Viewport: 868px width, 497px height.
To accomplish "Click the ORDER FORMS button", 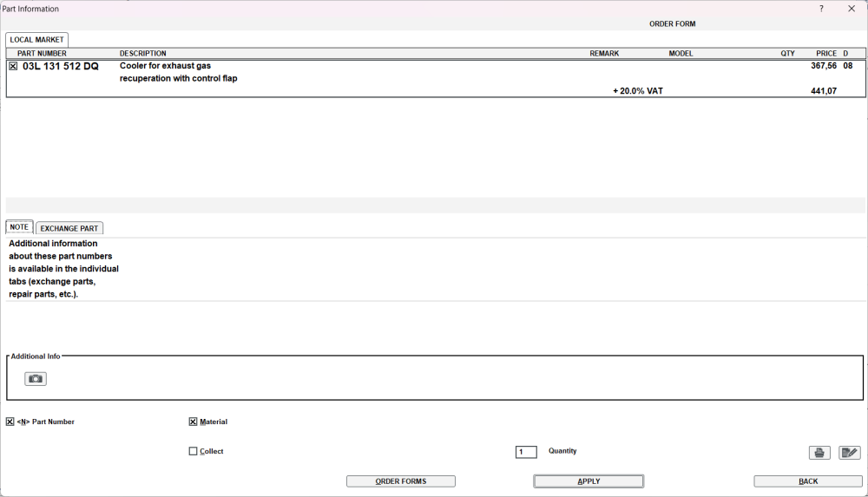I will pyautogui.click(x=401, y=481).
